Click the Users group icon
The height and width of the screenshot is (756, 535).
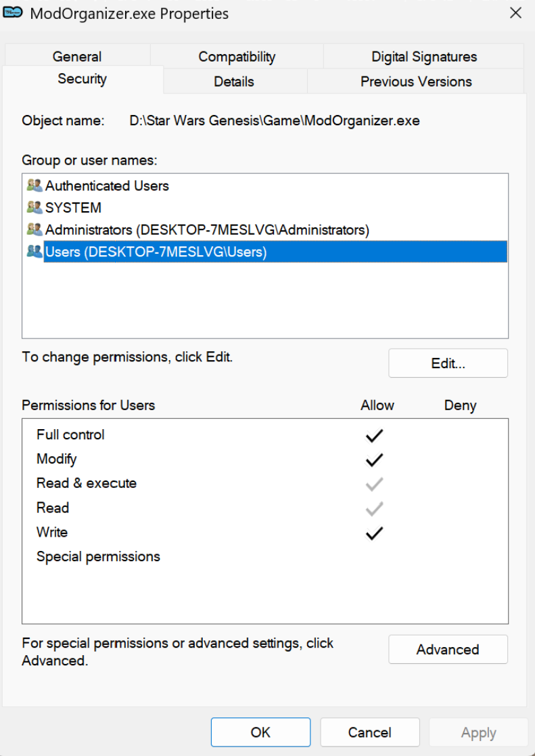click(34, 252)
